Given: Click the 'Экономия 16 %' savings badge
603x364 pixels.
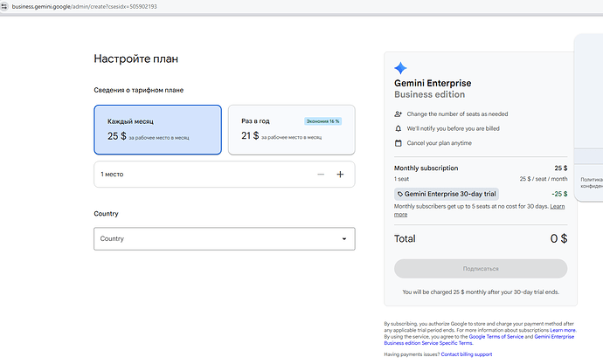Looking at the screenshot, I should coord(322,121).
